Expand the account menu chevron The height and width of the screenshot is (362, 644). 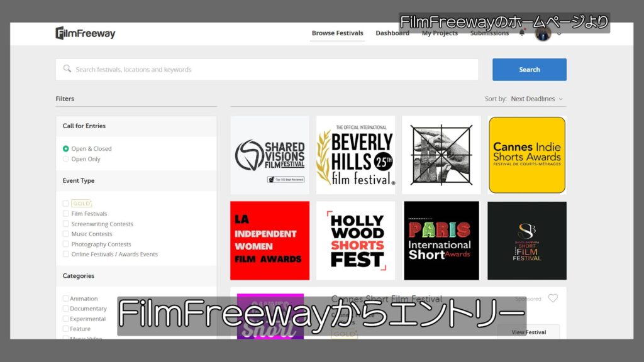click(559, 34)
